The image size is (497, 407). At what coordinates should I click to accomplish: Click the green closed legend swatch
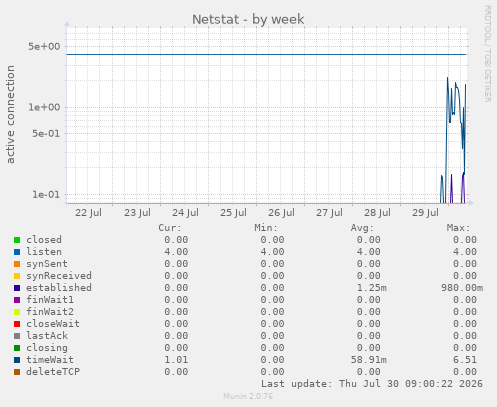(x=17, y=240)
